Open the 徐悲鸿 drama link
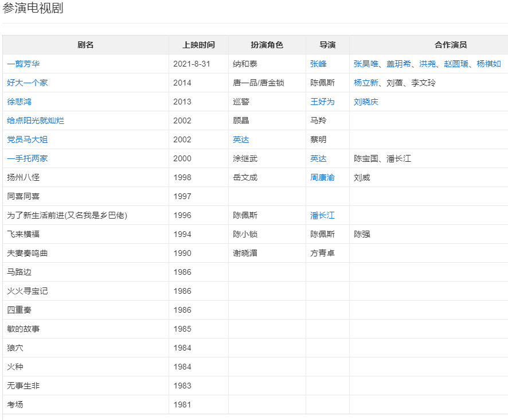Viewport: 508px width, 420px height. (19, 102)
